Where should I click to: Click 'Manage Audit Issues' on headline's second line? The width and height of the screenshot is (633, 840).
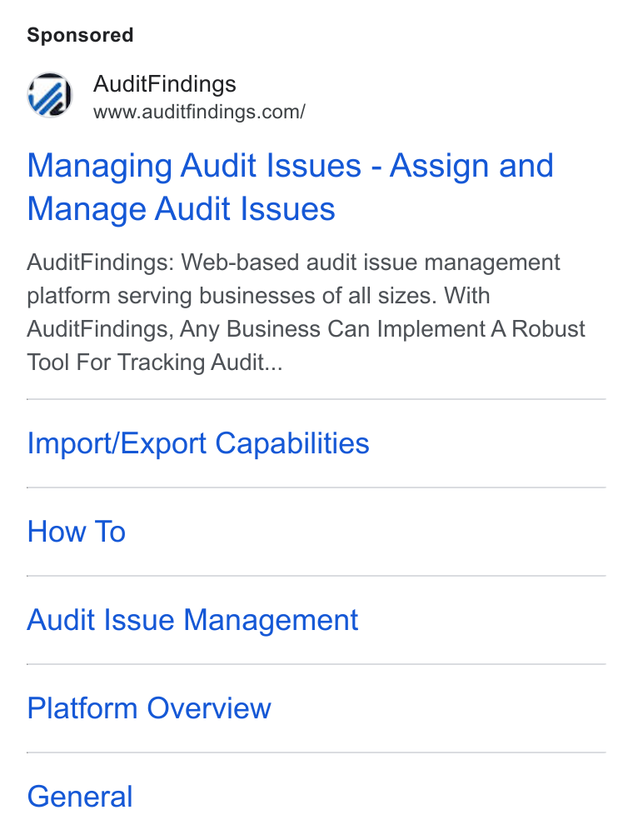(181, 208)
